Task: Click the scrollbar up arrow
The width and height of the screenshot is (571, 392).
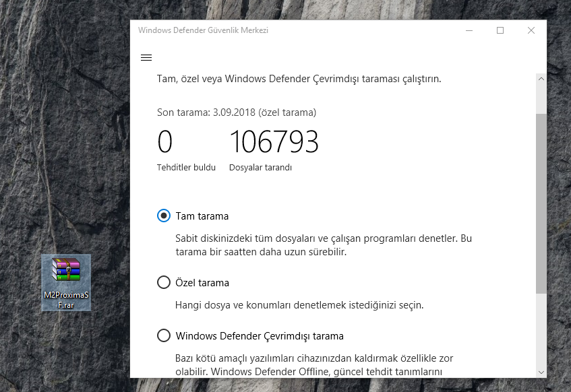Action: (x=541, y=79)
